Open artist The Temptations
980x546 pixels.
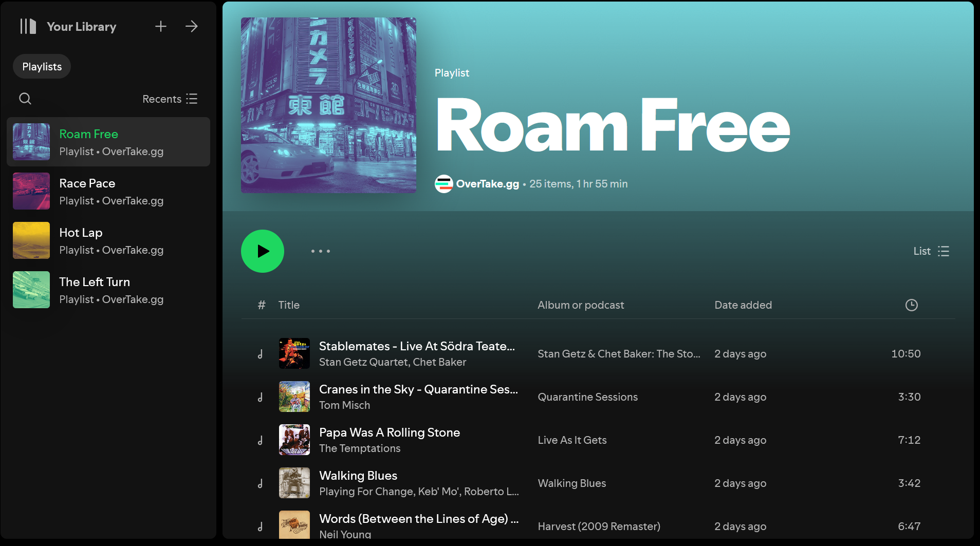tap(360, 448)
